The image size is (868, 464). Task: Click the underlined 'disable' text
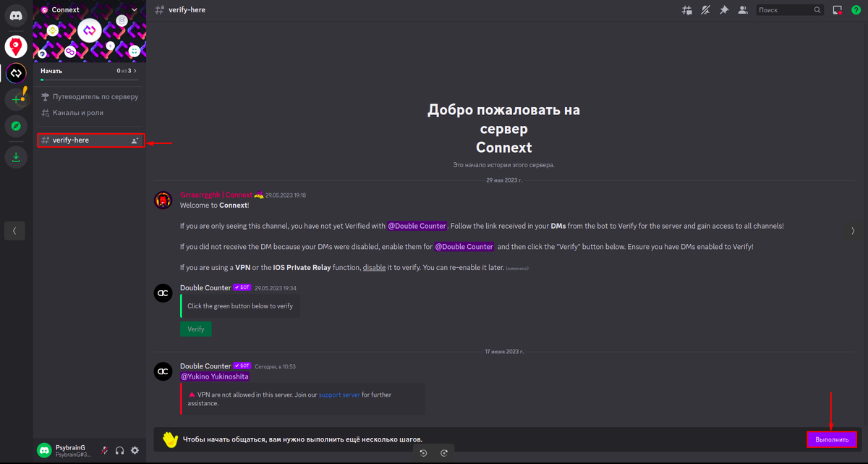[374, 268]
